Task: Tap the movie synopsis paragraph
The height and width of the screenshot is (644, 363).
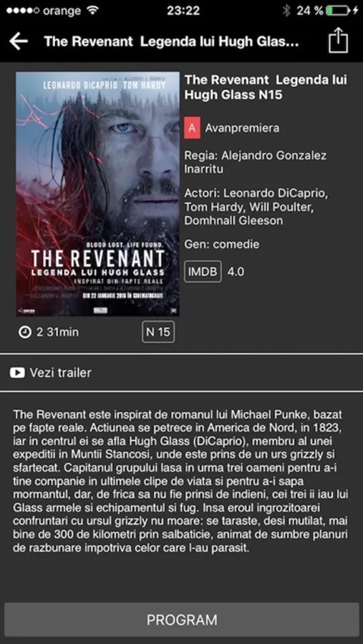Action: [180, 481]
